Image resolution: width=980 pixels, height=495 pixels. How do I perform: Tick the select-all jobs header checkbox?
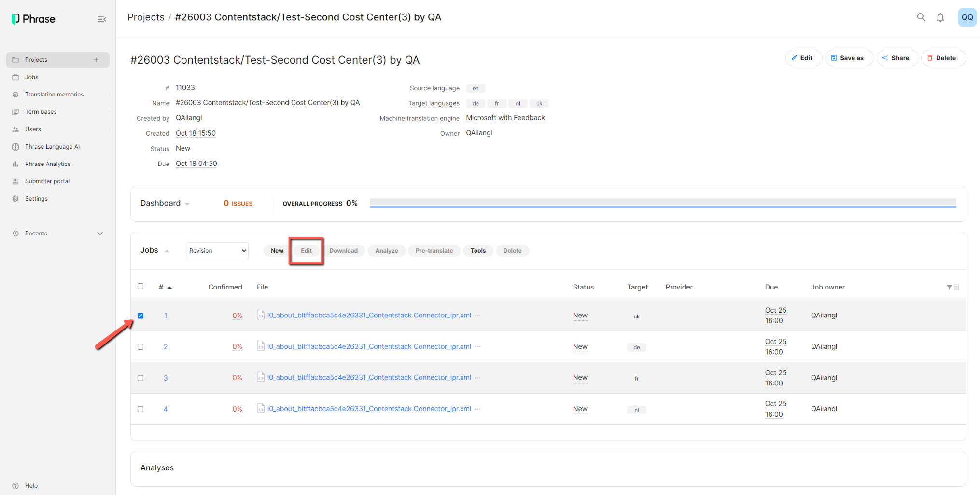[140, 286]
